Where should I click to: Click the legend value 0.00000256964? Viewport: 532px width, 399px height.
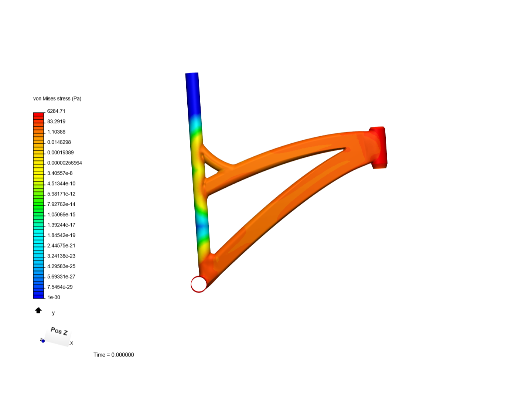pos(65,163)
